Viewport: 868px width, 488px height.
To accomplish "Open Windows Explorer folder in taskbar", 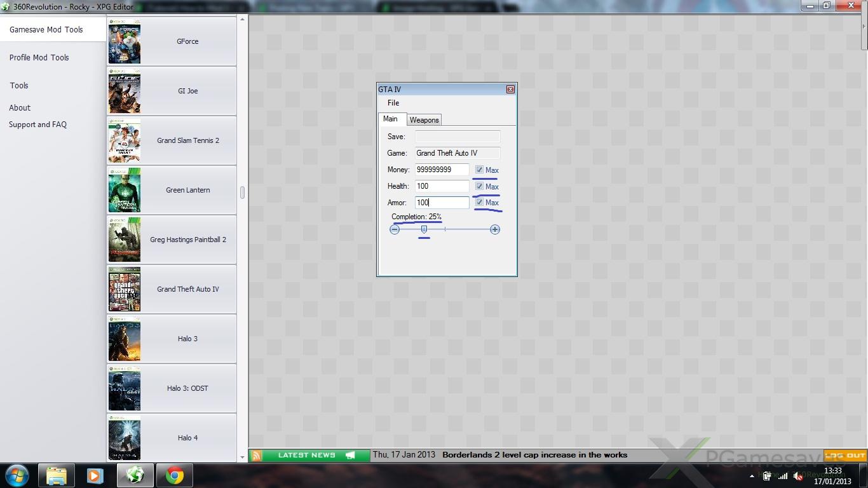I will (57, 475).
